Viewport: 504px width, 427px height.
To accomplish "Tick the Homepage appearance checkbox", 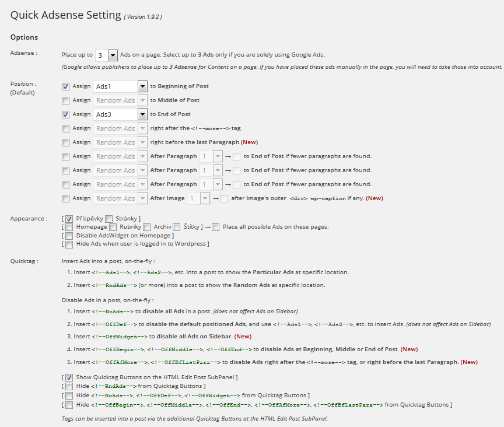I will click(x=69, y=227).
